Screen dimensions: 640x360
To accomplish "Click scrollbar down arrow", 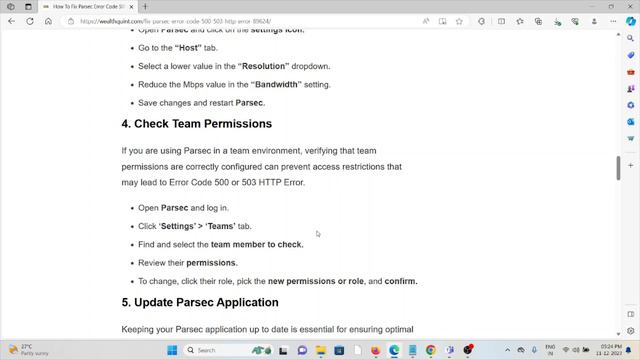I will click(618, 334).
